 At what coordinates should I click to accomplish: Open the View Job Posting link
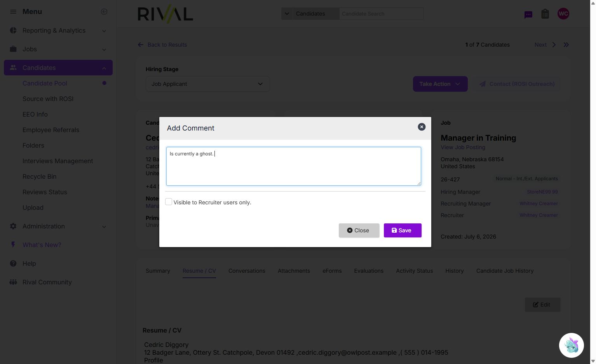click(463, 147)
